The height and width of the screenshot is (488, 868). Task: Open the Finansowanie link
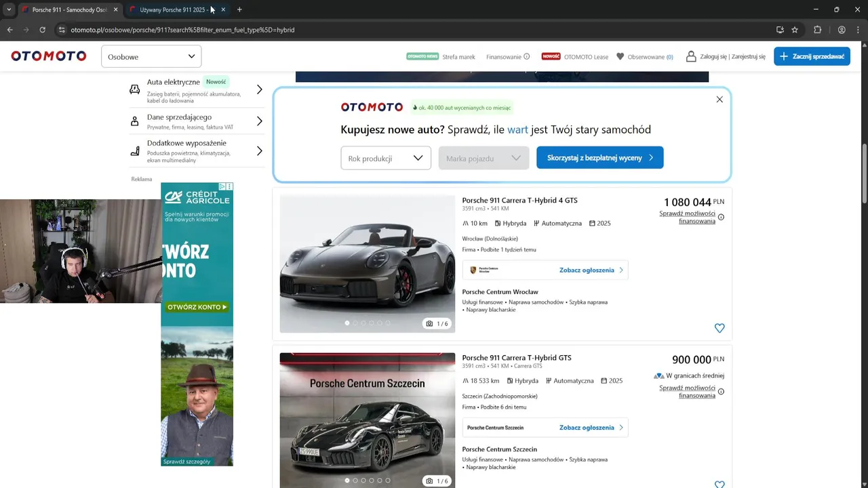pos(504,57)
